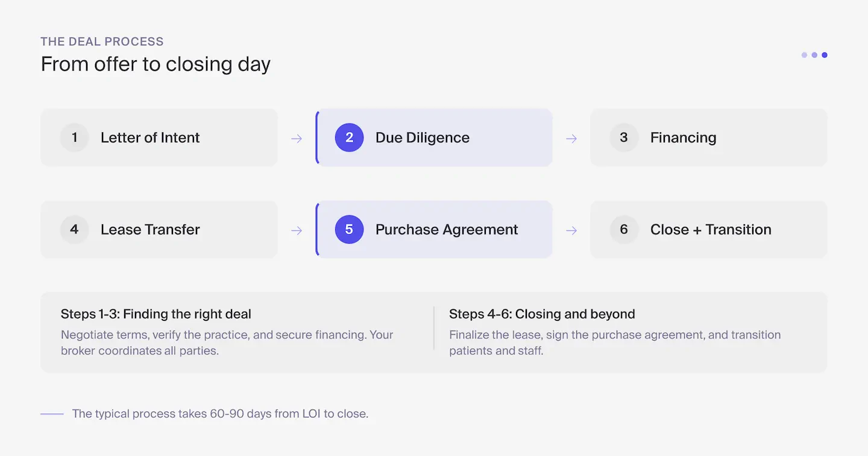Image resolution: width=868 pixels, height=456 pixels.
Task: Click the arrow pointing to Close + Transition
Action: (571, 229)
